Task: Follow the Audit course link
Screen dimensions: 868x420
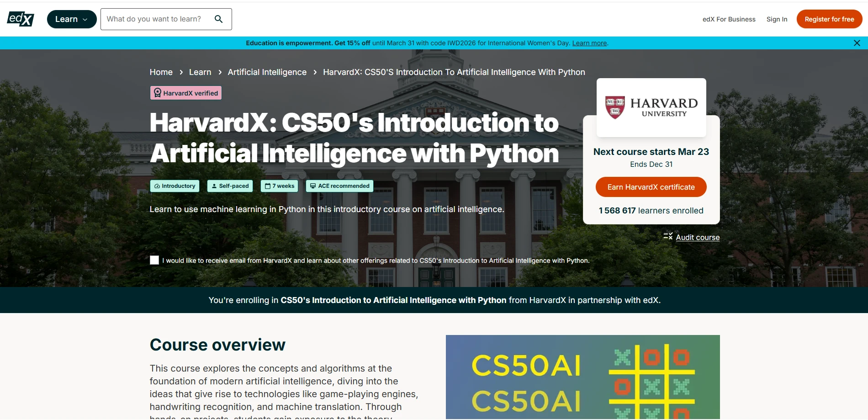Action: 697,237
